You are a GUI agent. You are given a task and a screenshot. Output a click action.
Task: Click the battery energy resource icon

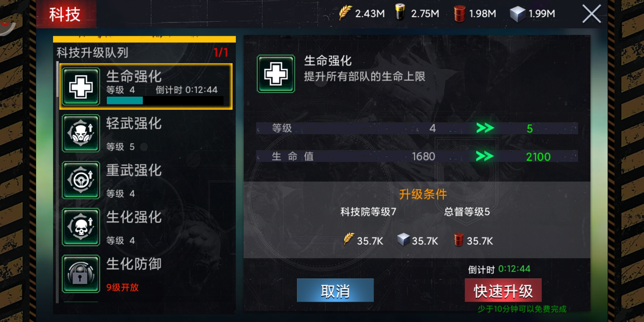(x=400, y=12)
